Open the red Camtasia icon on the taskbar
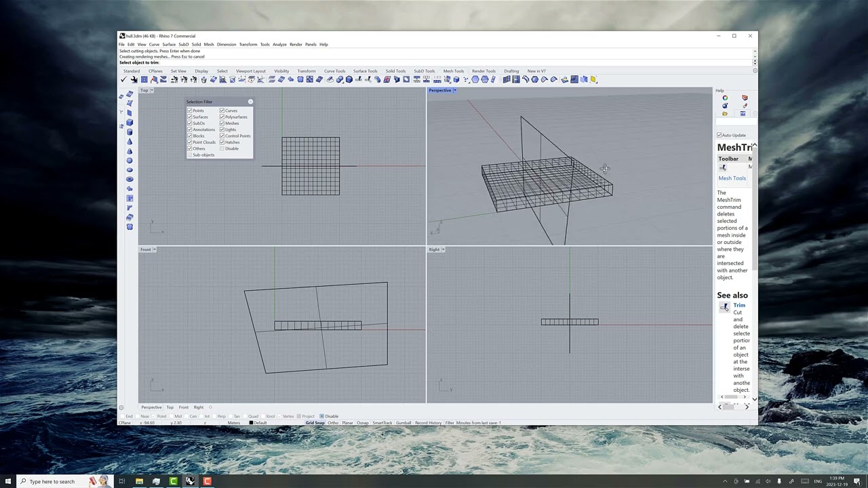Image resolution: width=868 pixels, height=488 pixels. tap(207, 481)
